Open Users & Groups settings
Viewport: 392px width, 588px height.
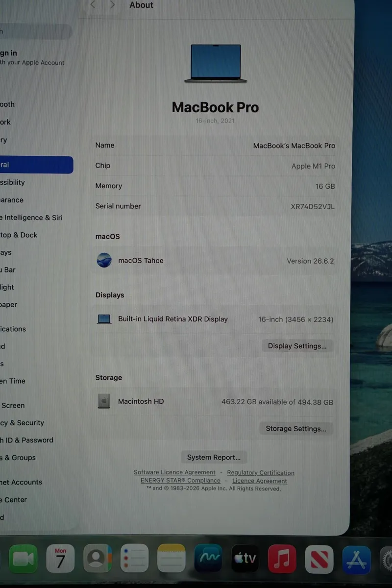click(x=19, y=458)
